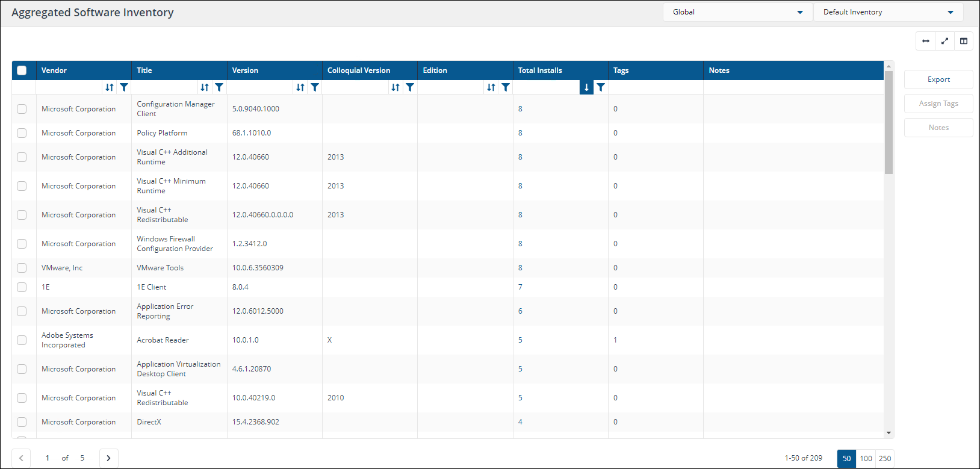Click the vertical scrollbar down arrow
This screenshot has width=980, height=469.
click(x=889, y=433)
